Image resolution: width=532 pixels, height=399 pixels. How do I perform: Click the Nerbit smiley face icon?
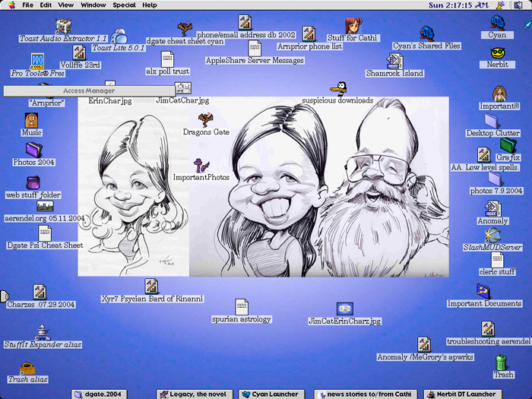[498, 53]
